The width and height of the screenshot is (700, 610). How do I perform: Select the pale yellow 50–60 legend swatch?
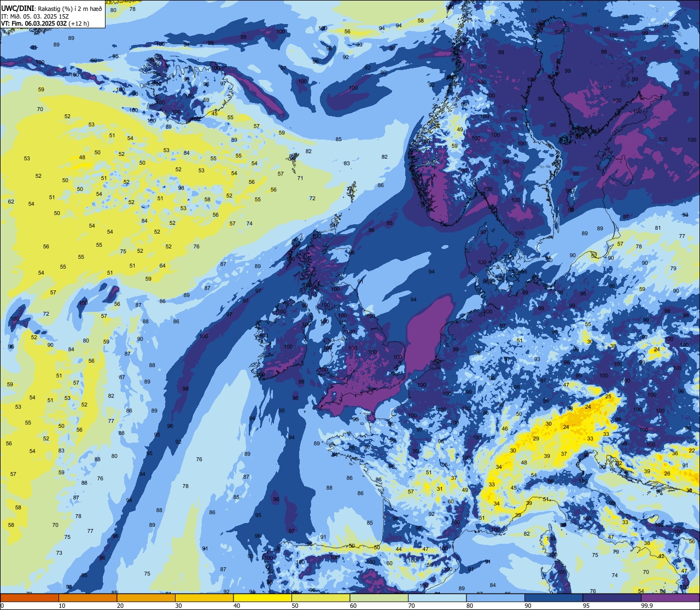(320, 597)
